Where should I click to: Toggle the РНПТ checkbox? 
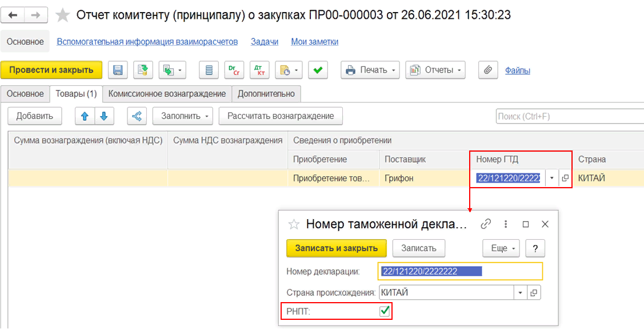(385, 311)
